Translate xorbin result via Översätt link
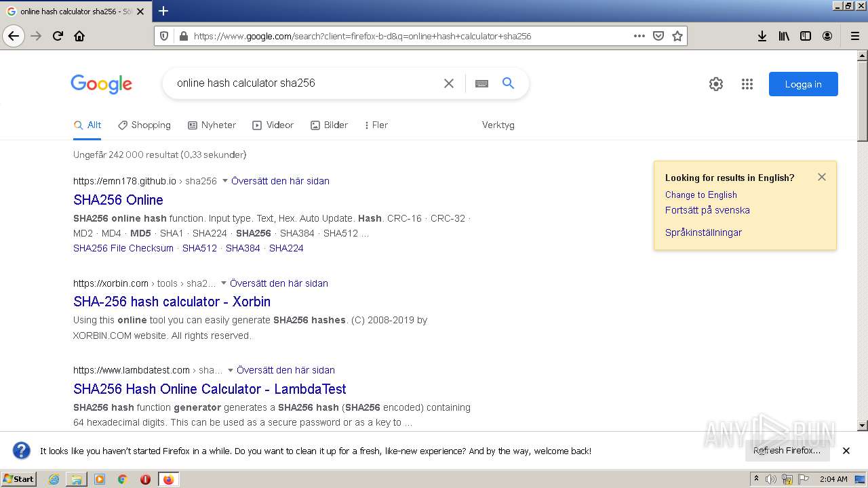The width and height of the screenshot is (868, 488). tap(279, 283)
